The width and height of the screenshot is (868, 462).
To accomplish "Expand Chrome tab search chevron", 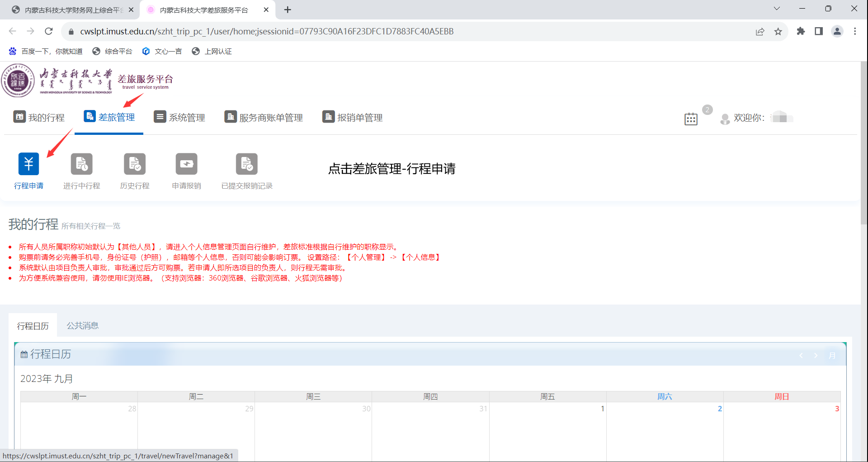I will click(777, 9).
